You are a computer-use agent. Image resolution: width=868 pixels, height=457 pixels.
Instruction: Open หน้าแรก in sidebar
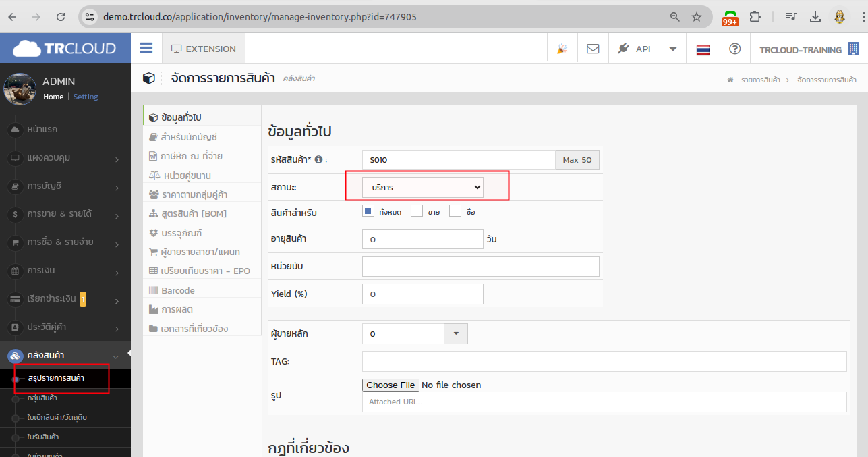coord(65,130)
